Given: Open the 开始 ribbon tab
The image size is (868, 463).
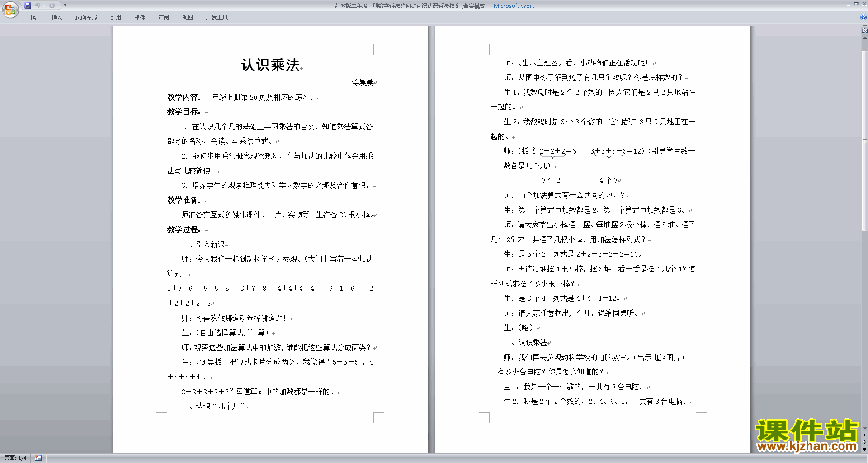Looking at the screenshot, I should pos(33,18).
